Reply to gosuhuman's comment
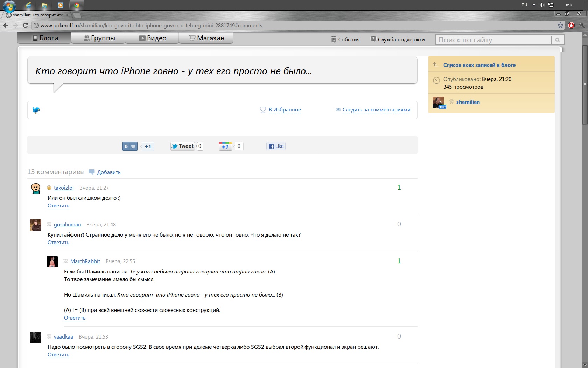This screenshot has width=588, height=368. coord(58,243)
